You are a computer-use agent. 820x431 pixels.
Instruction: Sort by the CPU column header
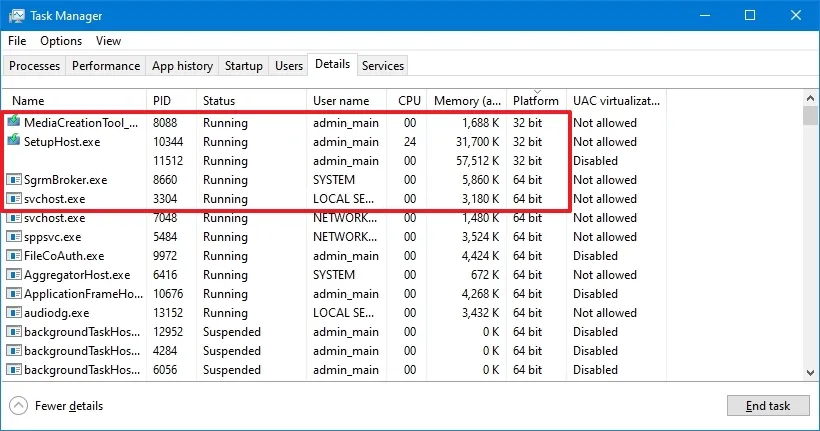pos(407,100)
